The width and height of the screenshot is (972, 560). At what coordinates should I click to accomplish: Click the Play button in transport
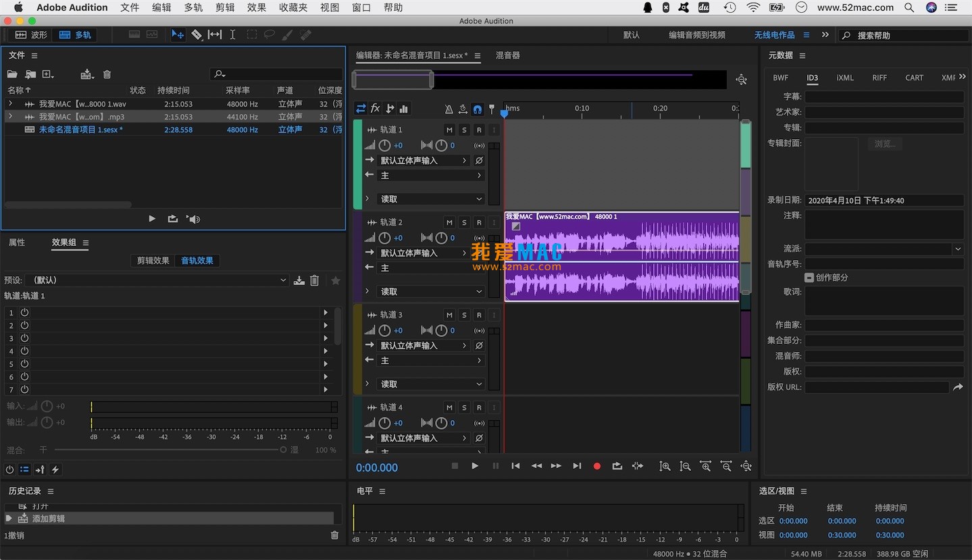[x=475, y=466]
